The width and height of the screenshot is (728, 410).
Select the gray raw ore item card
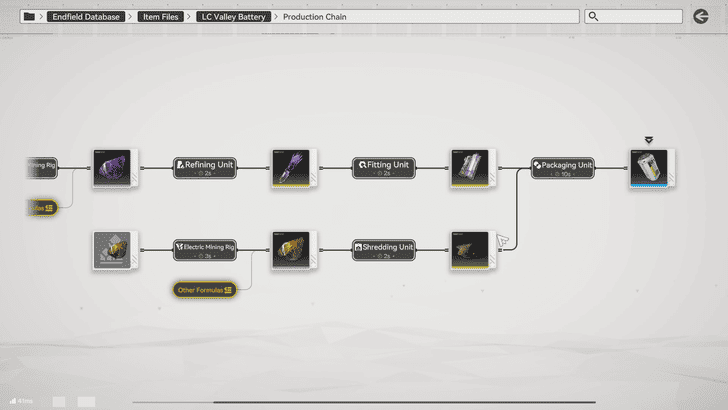[114, 249]
